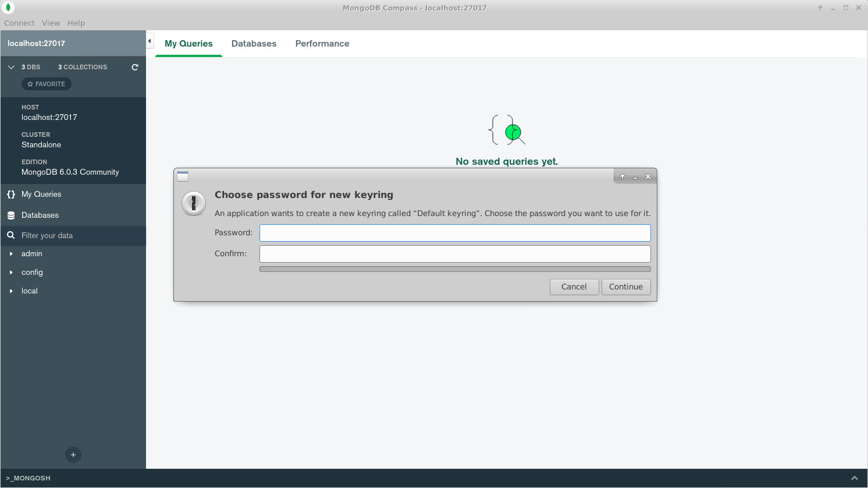
Task: Minimize the keyring dialog
Action: pos(635,177)
